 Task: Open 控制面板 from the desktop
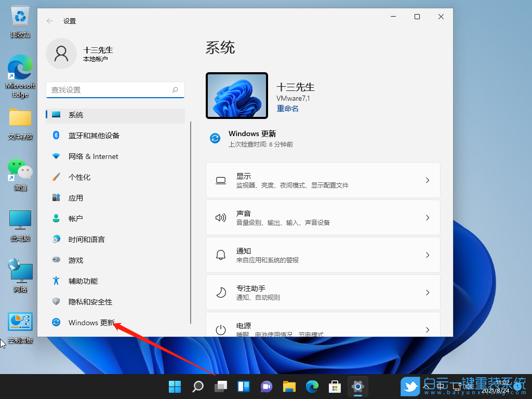(x=20, y=321)
